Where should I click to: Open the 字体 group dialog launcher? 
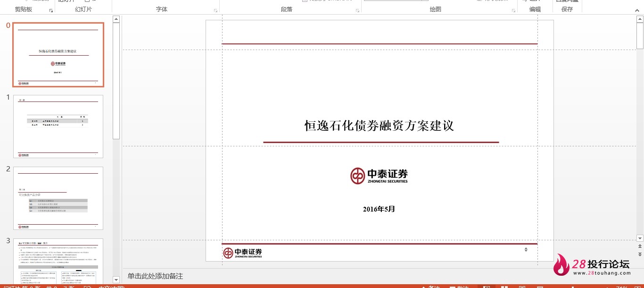tap(216, 10)
